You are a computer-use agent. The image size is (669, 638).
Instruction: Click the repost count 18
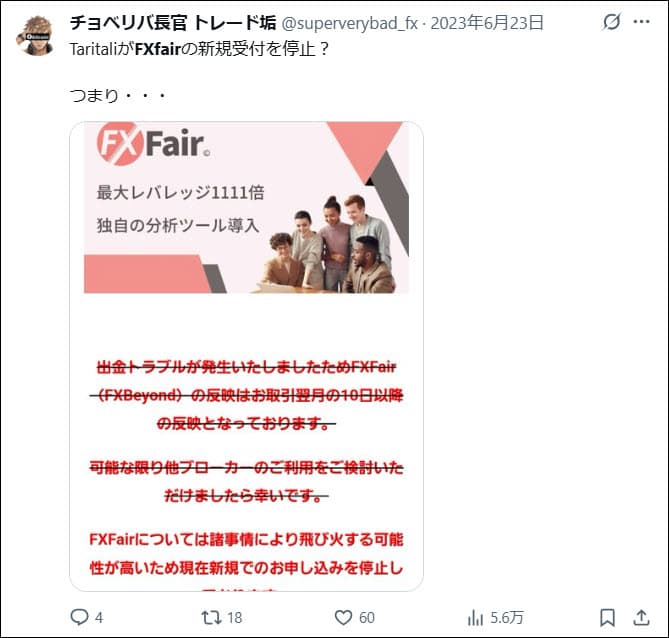[235, 618]
